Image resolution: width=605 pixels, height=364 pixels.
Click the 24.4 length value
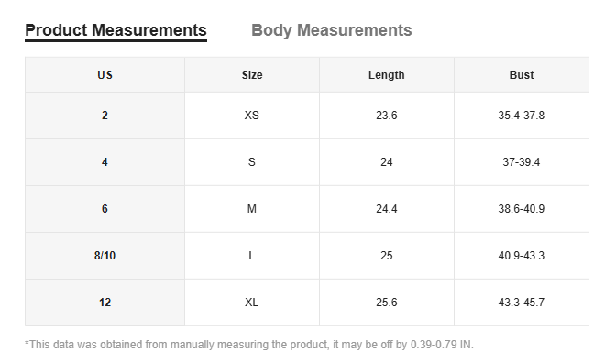point(387,209)
